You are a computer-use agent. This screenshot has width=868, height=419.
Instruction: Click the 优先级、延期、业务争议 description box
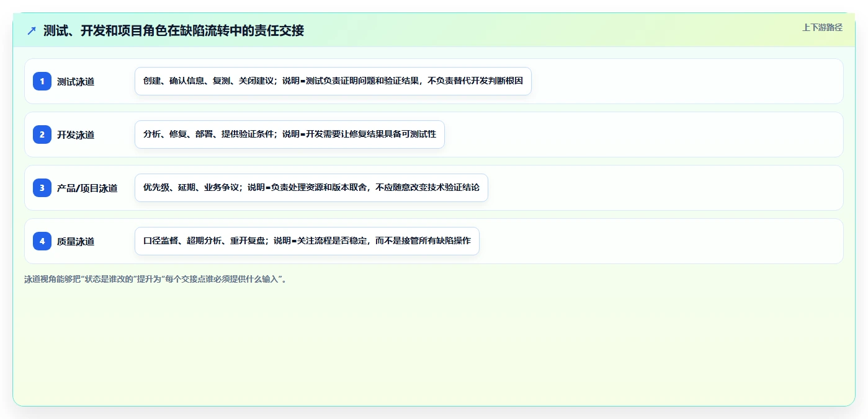[x=311, y=188]
